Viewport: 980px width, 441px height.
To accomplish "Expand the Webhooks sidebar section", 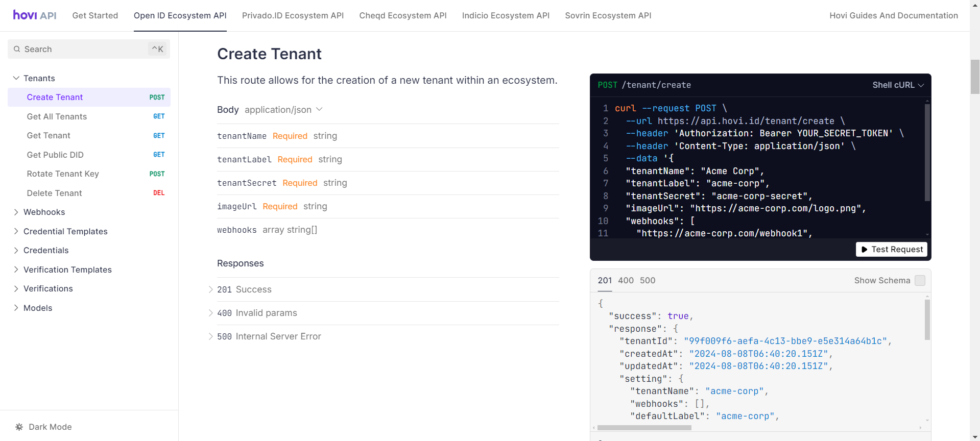I will tap(44, 212).
